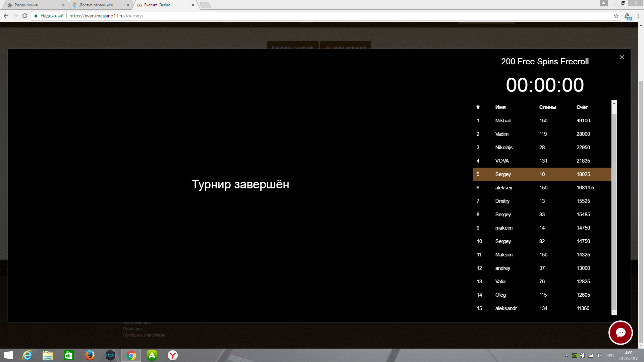This screenshot has width=644, height=362.
Task: Open a new browser tab
Action: pyautogui.click(x=205, y=5)
